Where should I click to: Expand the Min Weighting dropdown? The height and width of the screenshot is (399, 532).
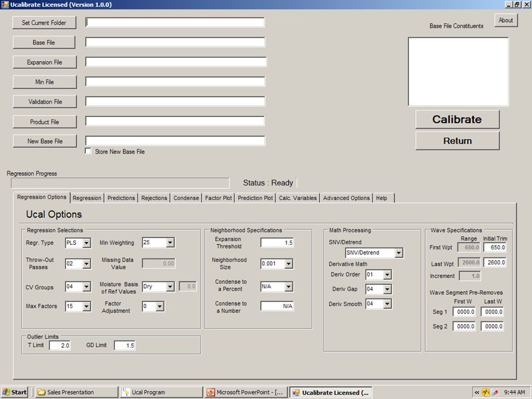(x=170, y=242)
